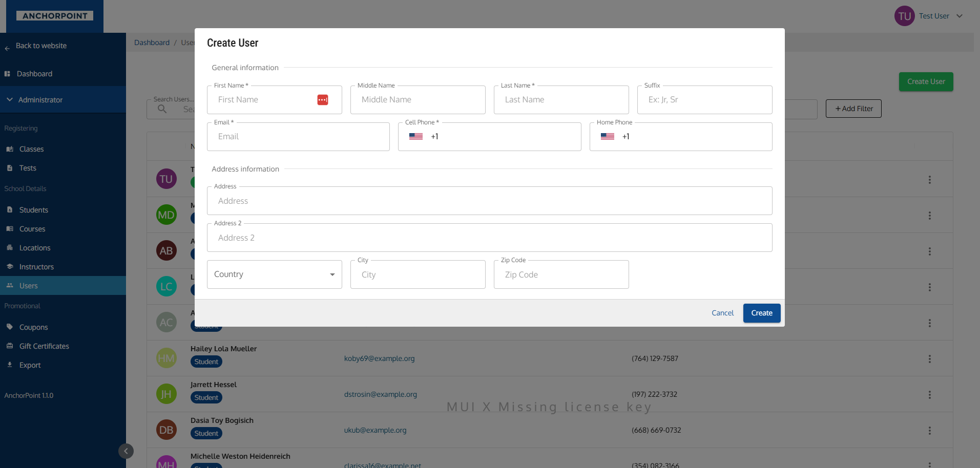The image size is (980, 468).
Task: Cancel the Create User dialog
Action: [722, 313]
